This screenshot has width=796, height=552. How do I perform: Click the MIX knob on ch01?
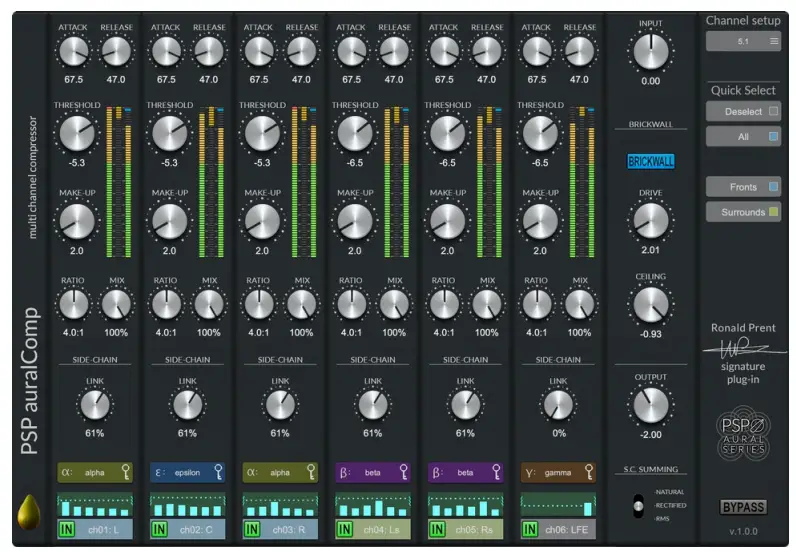point(116,305)
